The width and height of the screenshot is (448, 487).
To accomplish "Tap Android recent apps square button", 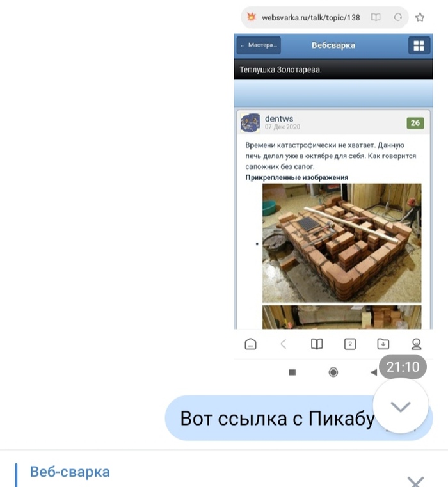I will (292, 372).
